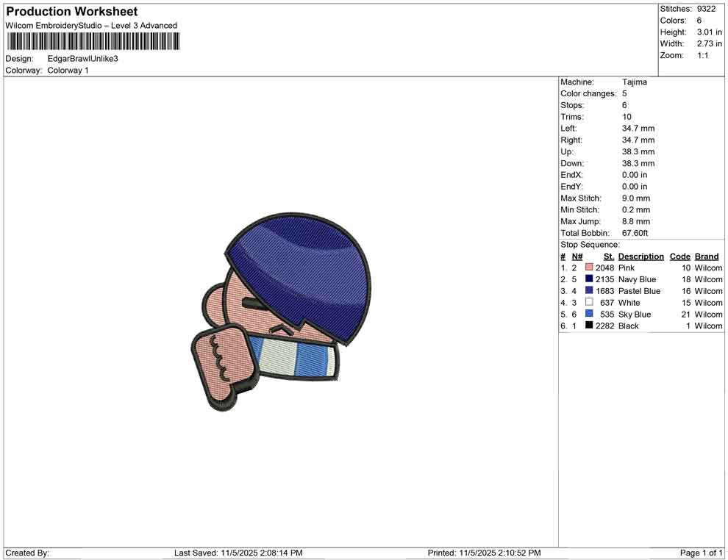The width and height of the screenshot is (728, 560).
Task: Click the Color changes value 5
Action: pyautogui.click(x=624, y=94)
